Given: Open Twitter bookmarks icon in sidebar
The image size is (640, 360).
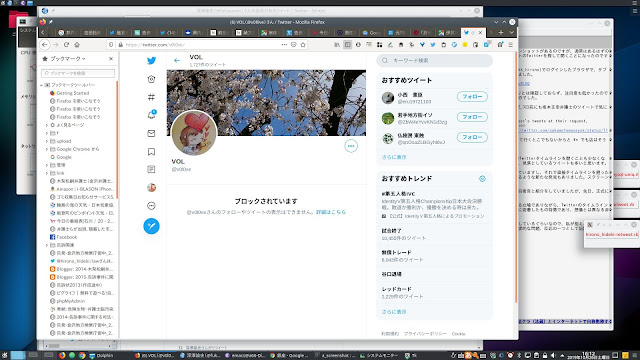Looking at the screenshot, I should pos(151,152).
